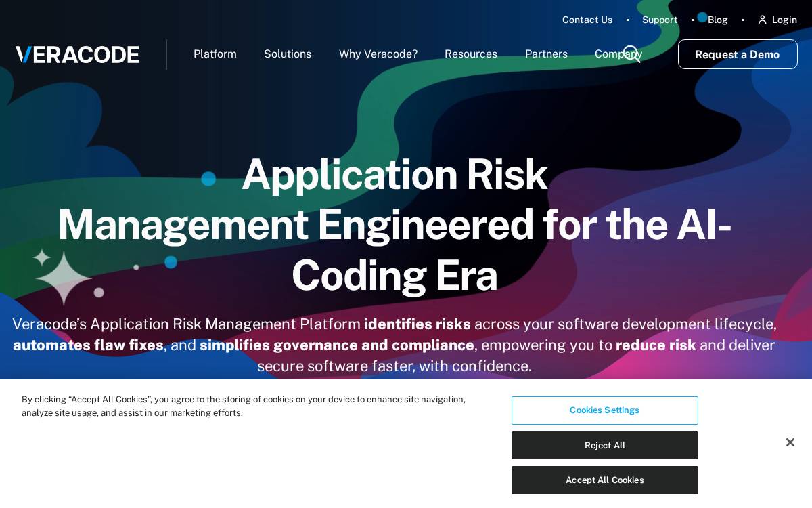Screen dimensions: 812x508
Task: Click Accept All Cookies
Action: pos(605,480)
